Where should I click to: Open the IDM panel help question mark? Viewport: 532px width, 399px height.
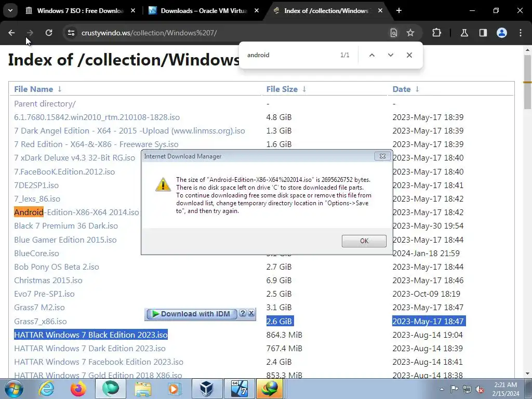243,313
